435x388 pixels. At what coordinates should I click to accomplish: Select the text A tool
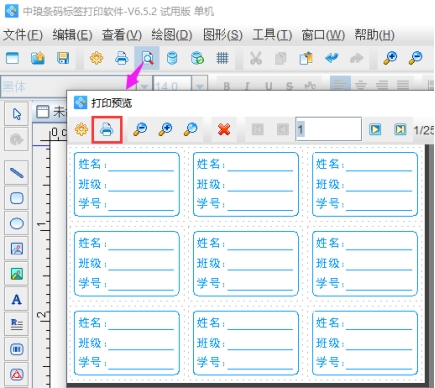[16, 299]
